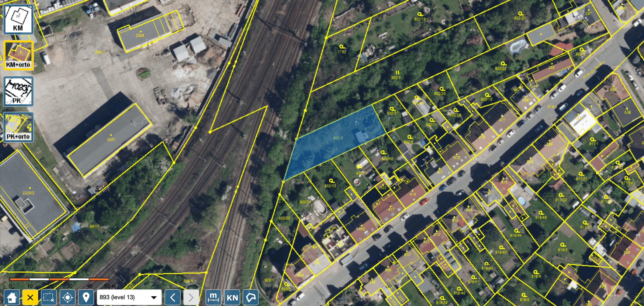Click parcel 902/13 on the map
This screenshot has height=306, width=644.
click(x=330, y=186)
